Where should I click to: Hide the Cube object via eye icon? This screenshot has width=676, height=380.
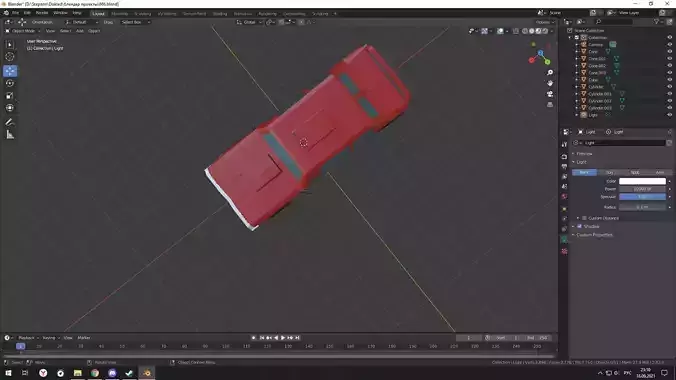pyautogui.click(x=670, y=80)
